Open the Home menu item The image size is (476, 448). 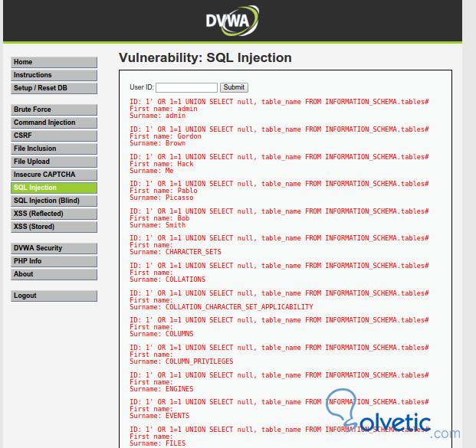click(x=54, y=62)
